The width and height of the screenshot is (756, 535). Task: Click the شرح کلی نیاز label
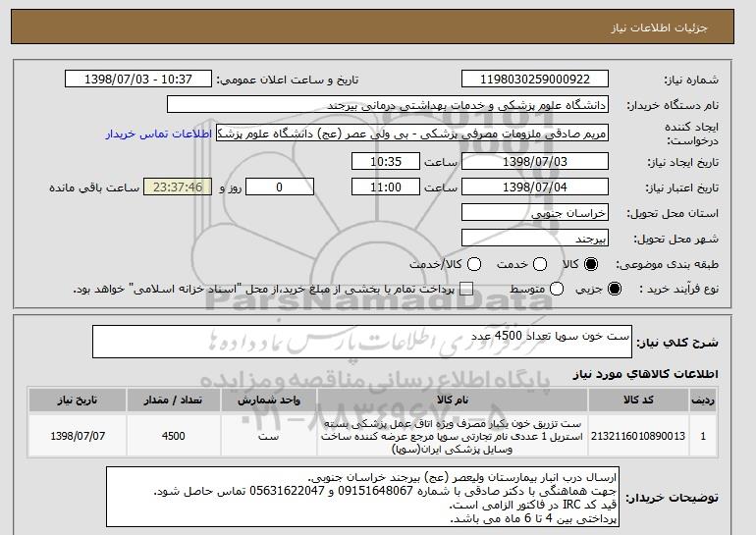[x=677, y=343]
